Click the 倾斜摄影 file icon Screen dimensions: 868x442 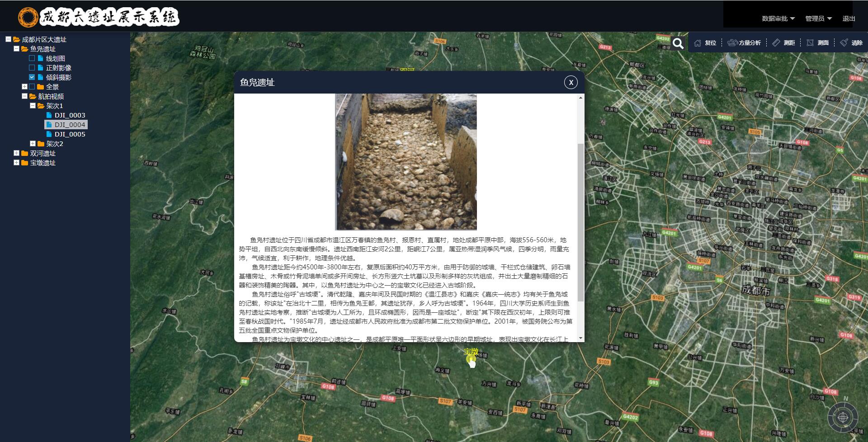(x=41, y=77)
